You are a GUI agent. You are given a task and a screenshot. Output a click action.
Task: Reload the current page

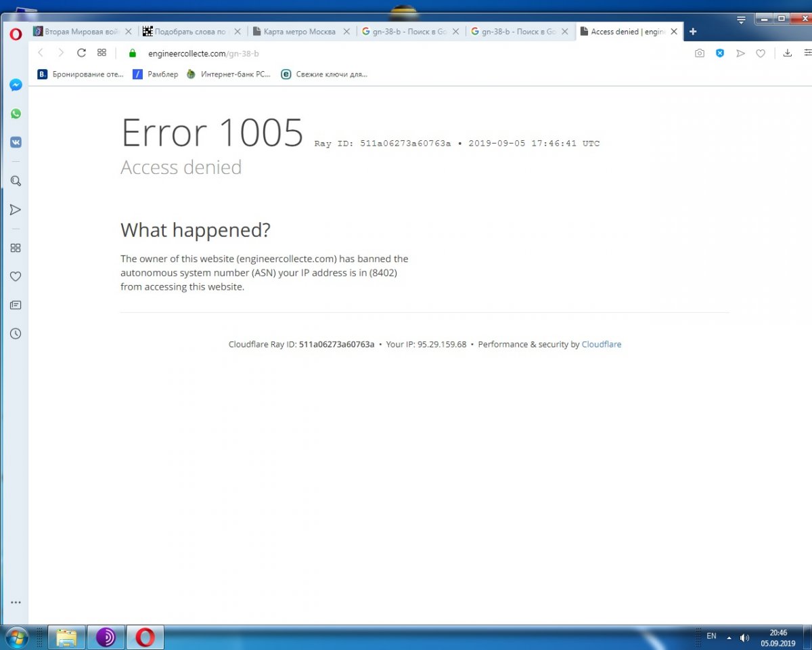click(x=81, y=53)
